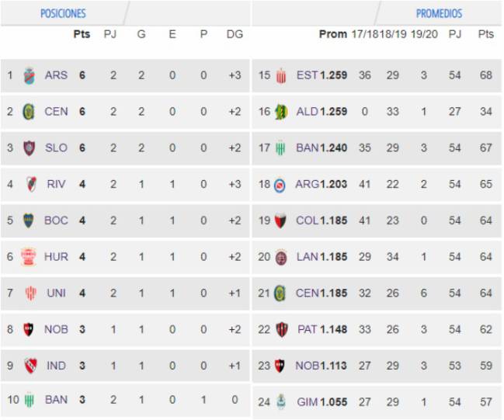Image resolution: width=504 pixels, height=420 pixels.
Task: Sort by the DG column header
Action: pyautogui.click(x=235, y=34)
